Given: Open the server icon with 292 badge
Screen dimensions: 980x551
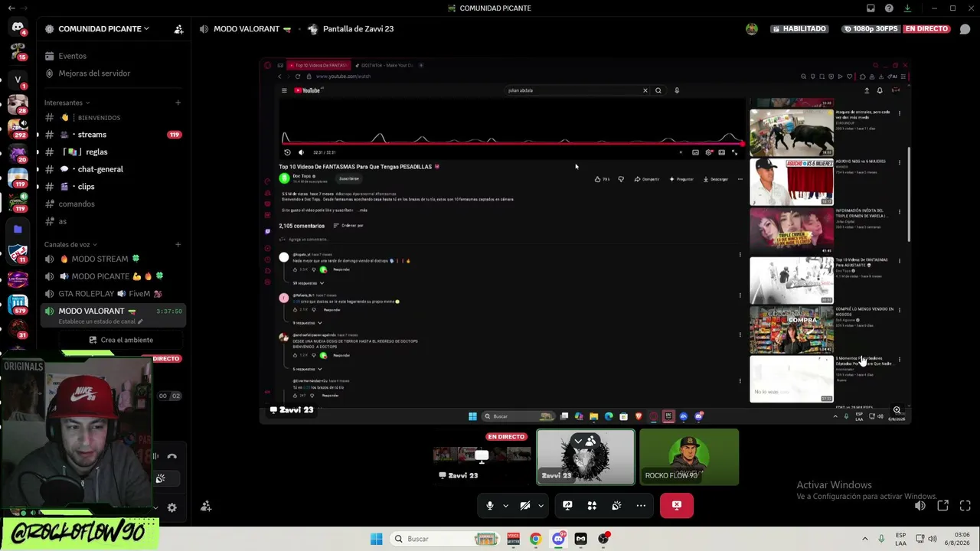Looking at the screenshot, I should (x=18, y=129).
